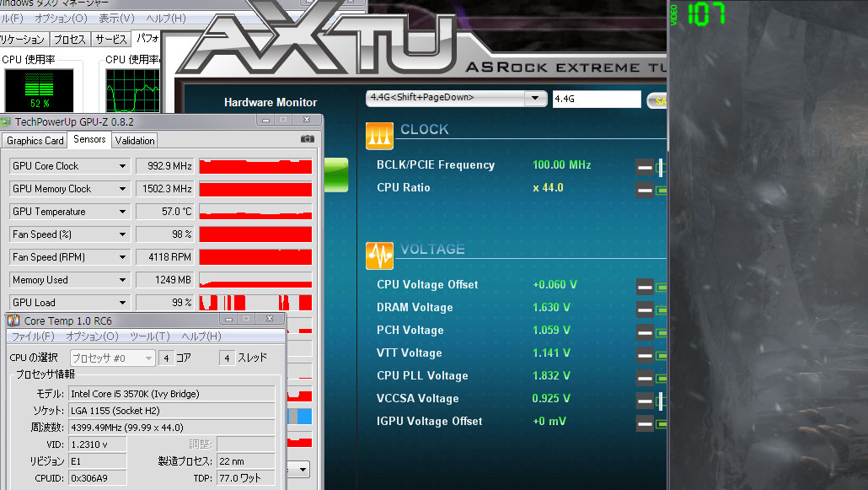Click the CPU Ratio value x 44.0
Viewport: 868px width, 490px height.
[548, 187]
